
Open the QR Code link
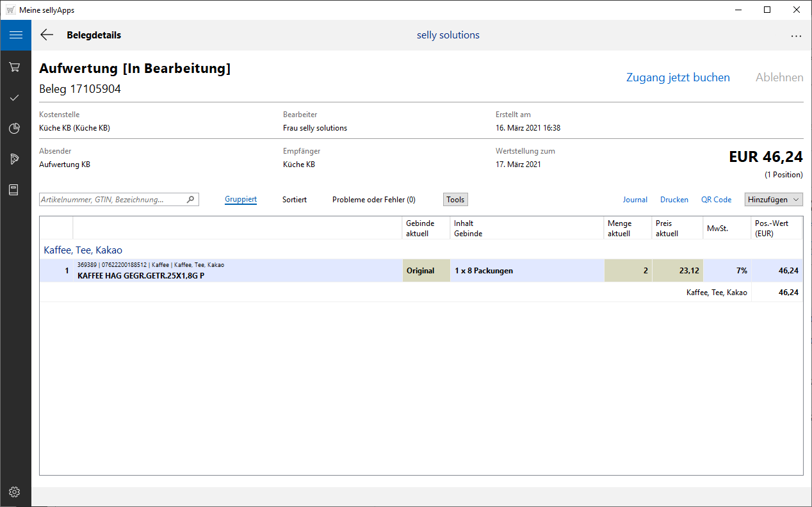[716, 200]
